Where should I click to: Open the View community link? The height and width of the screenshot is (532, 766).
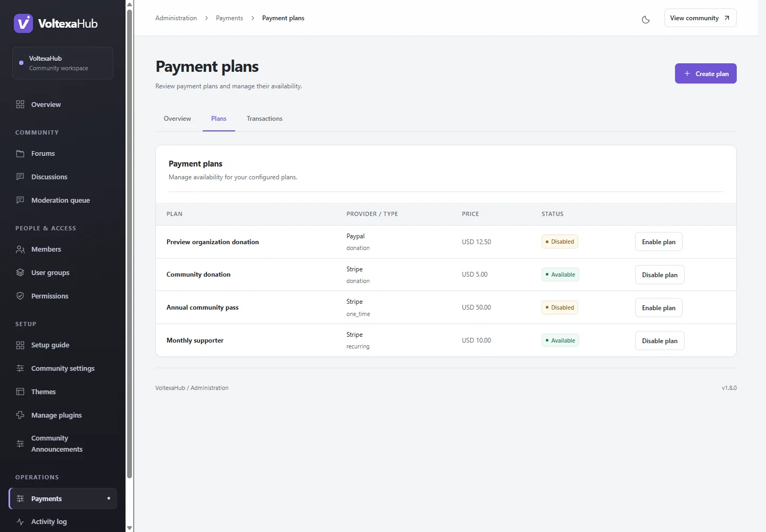(700, 18)
